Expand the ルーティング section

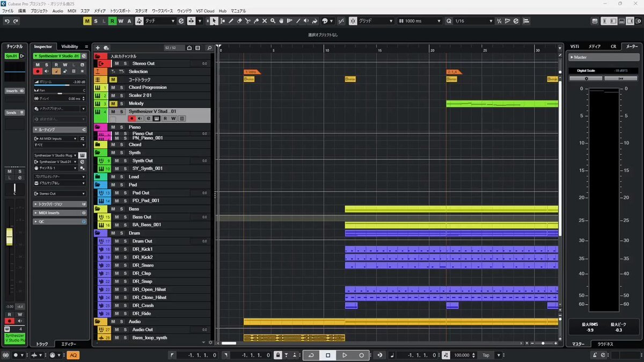[60, 130]
